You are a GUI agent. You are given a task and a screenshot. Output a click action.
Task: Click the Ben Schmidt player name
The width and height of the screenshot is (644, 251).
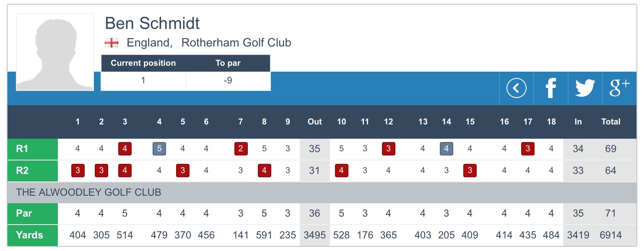point(152,23)
